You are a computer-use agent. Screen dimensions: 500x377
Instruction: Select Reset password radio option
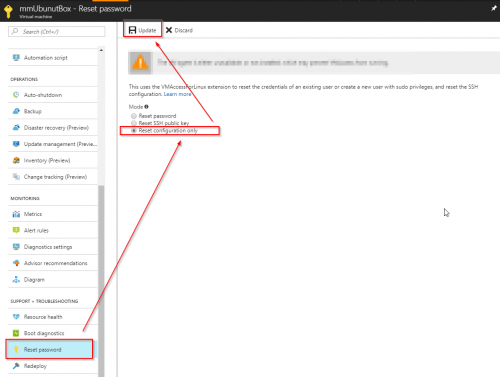(x=134, y=116)
